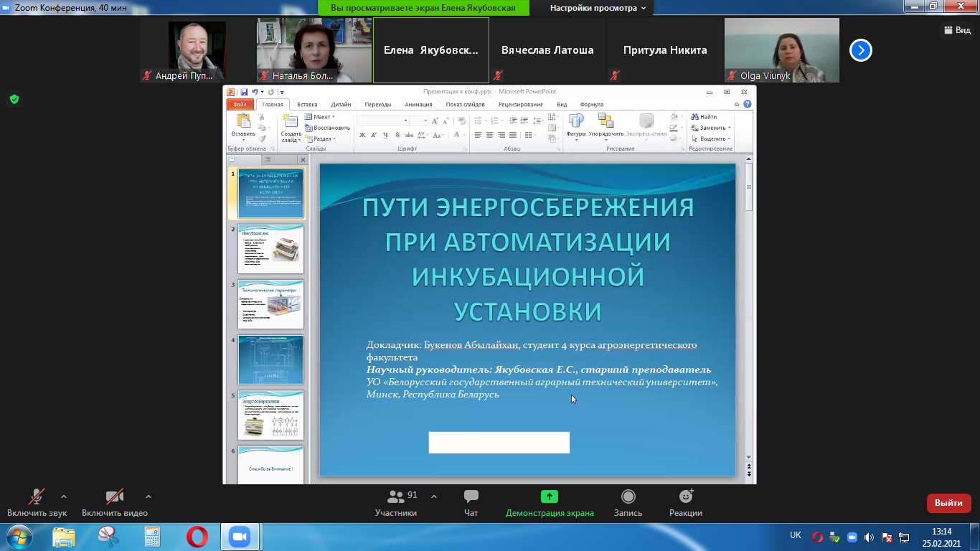Expand audio options chevron beside microphone
Viewport: 980px width, 551px height.
[x=64, y=496]
